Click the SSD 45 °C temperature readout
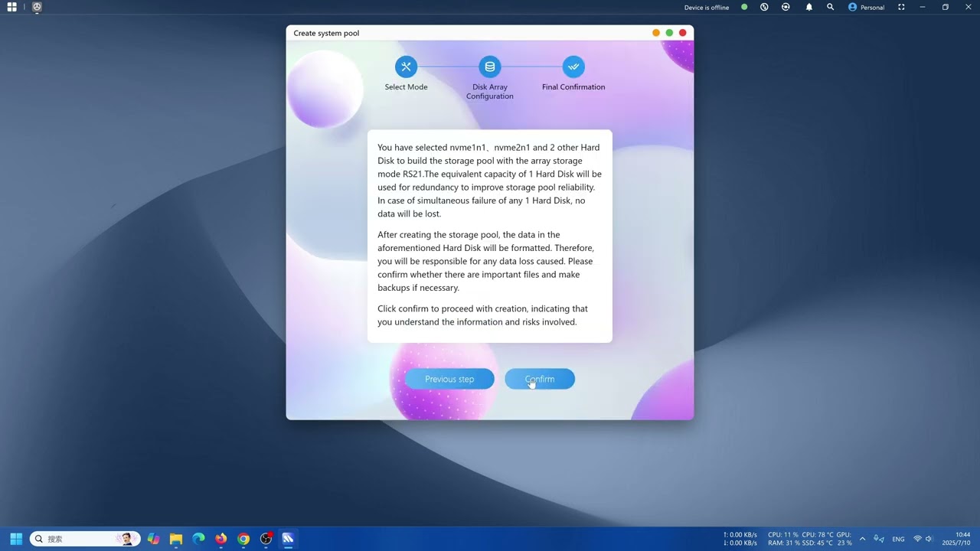 (816, 543)
